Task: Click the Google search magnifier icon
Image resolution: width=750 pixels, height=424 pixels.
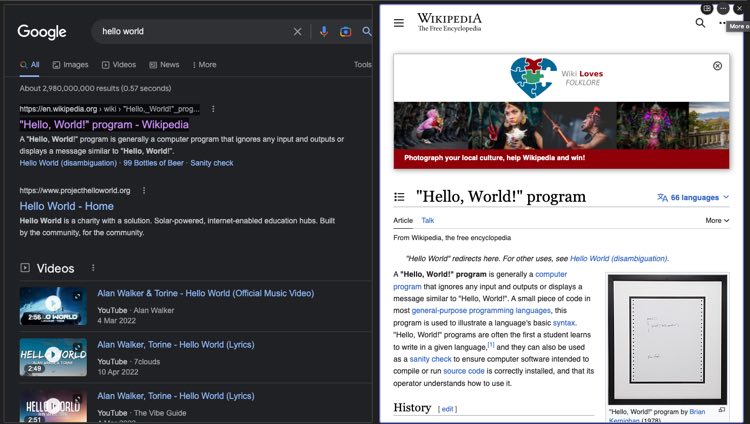Action: pyautogui.click(x=367, y=32)
